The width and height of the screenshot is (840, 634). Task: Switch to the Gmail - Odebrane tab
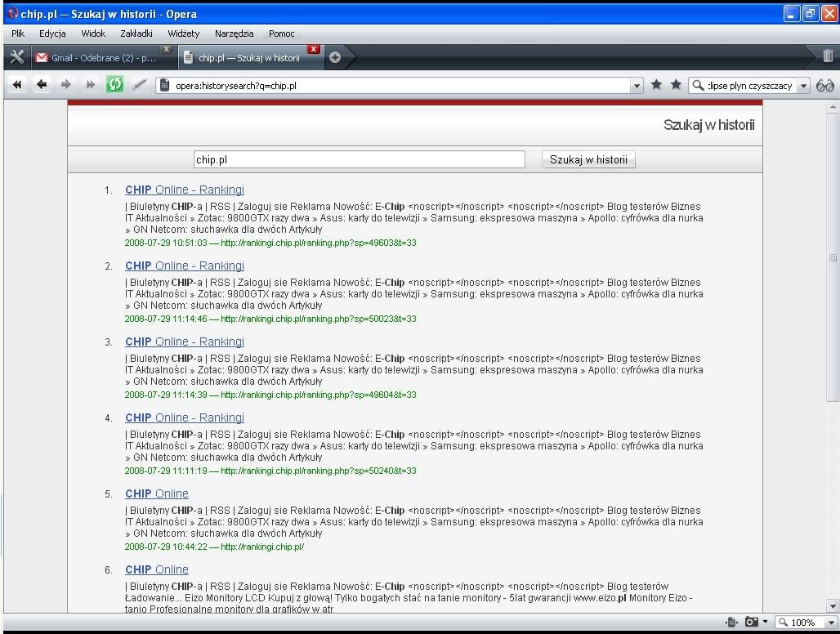[96, 58]
